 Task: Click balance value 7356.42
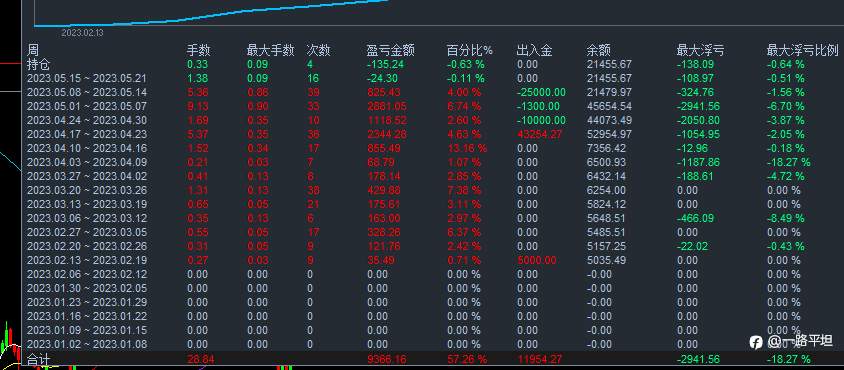pyautogui.click(x=607, y=149)
